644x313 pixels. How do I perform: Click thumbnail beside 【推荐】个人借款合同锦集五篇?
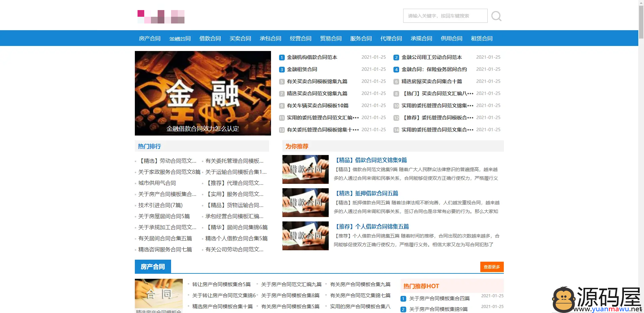tap(306, 236)
